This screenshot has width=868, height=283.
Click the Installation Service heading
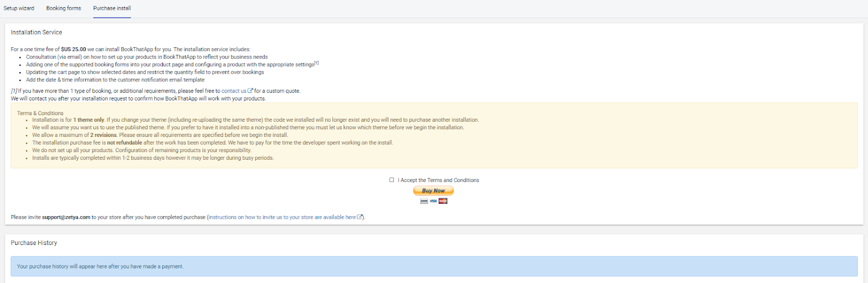[36, 33]
